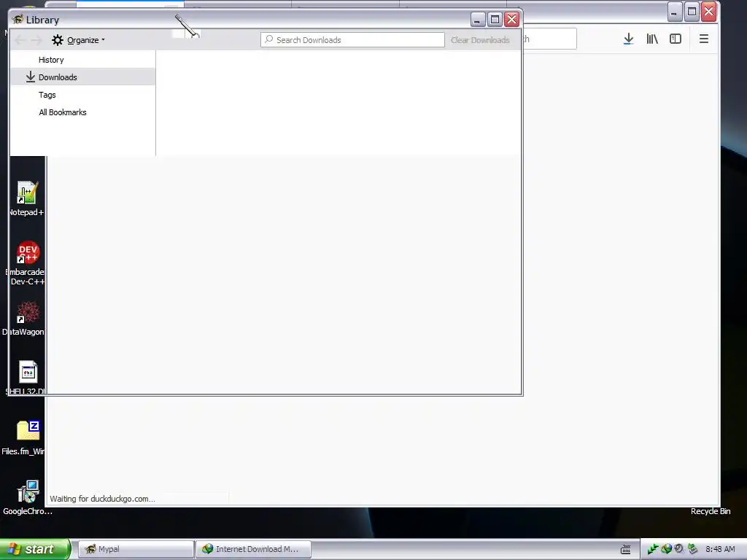Switch to Internet Download Manager taskbar button
This screenshot has height=560, width=747.
(253, 549)
